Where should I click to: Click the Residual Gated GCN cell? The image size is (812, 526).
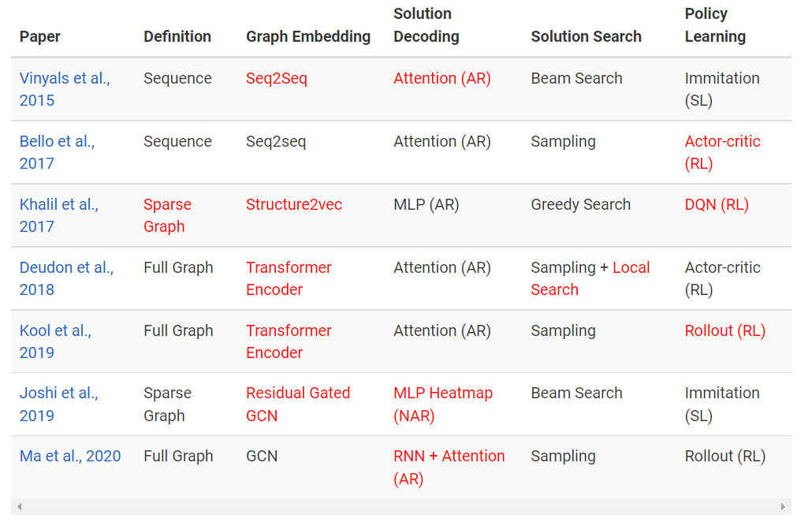[x=298, y=404]
